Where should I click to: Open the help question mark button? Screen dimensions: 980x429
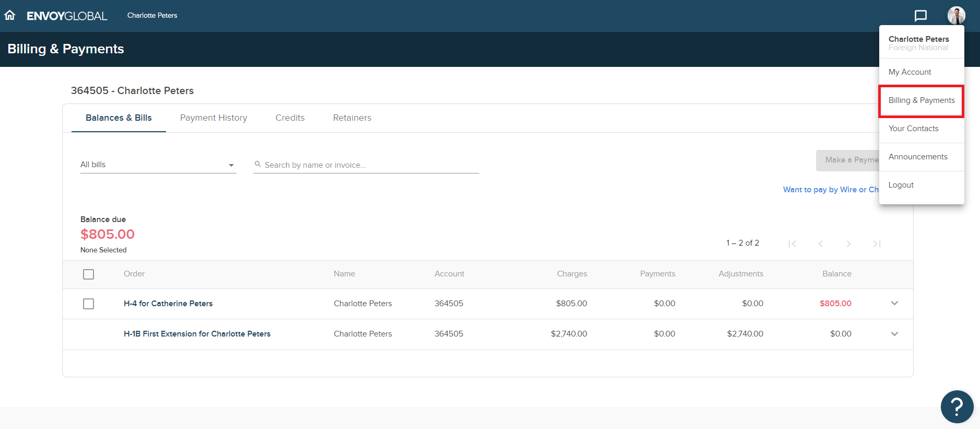click(957, 407)
